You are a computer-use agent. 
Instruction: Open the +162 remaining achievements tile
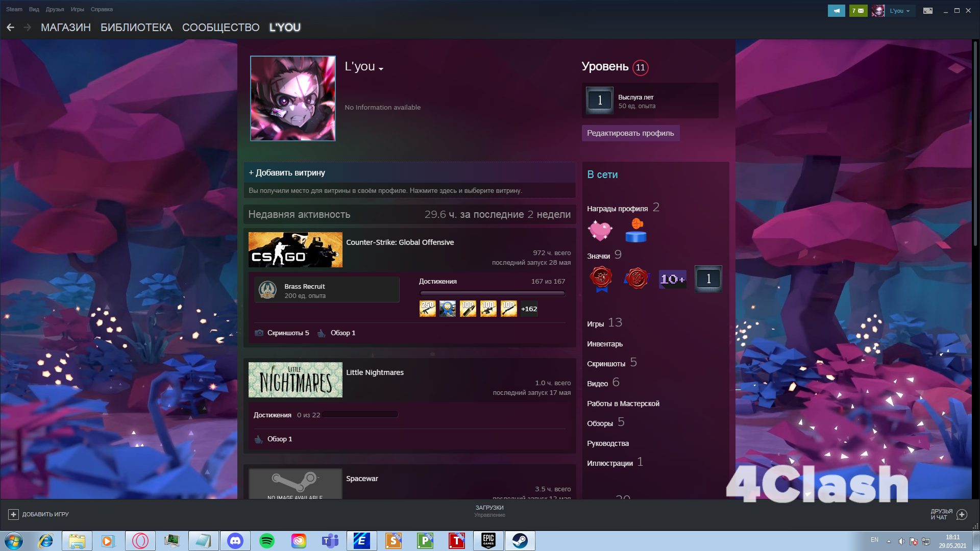[529, 309]
